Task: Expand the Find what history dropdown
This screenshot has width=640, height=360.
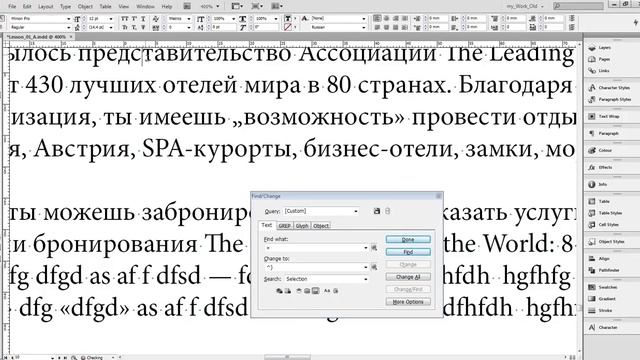Action: (366, 248)
